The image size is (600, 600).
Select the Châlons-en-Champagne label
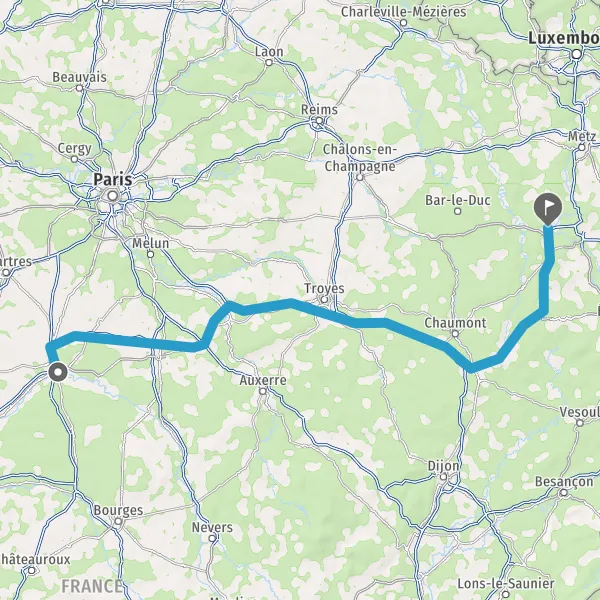(x=359, y=158)
